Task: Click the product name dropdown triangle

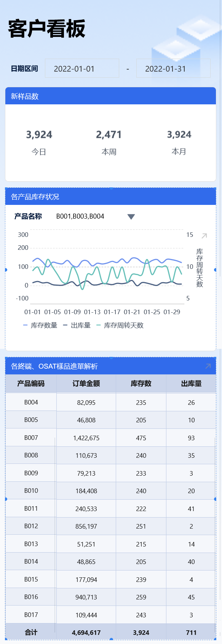Action: [x=131, y=217]
